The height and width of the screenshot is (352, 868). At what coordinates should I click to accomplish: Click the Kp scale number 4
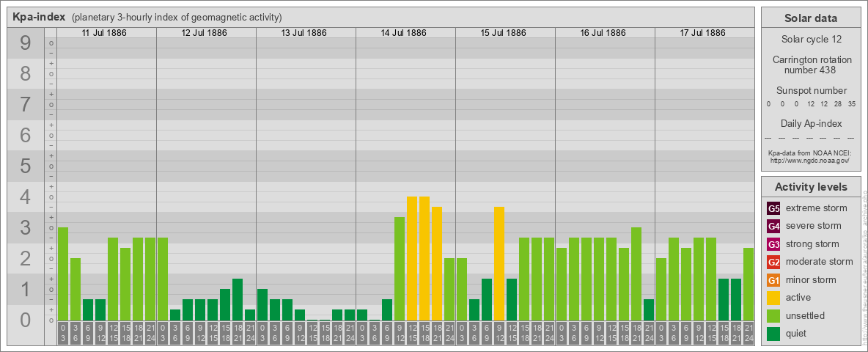(x=25, y=197)
